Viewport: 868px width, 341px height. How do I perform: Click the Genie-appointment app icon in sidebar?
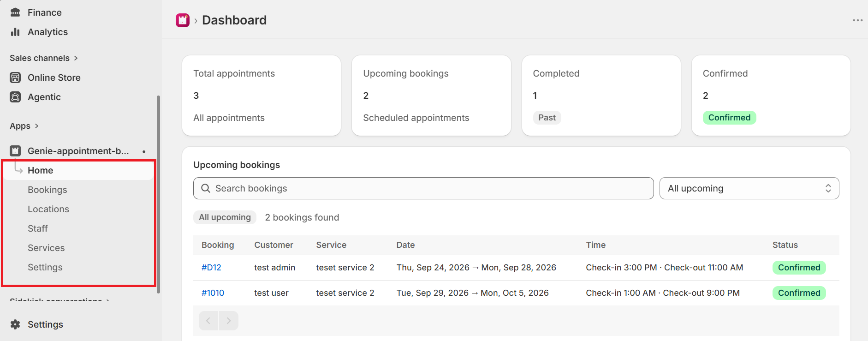tap(15, 151)
